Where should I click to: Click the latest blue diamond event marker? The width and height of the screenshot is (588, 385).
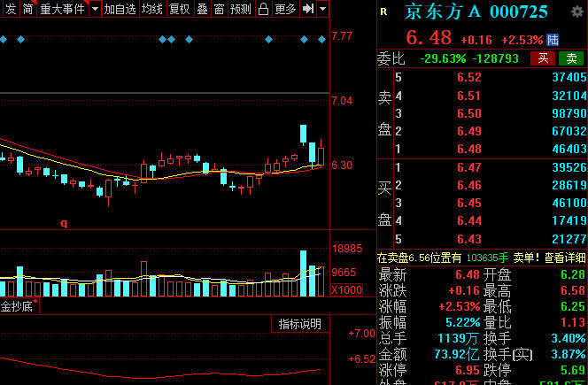click(321, 39)
